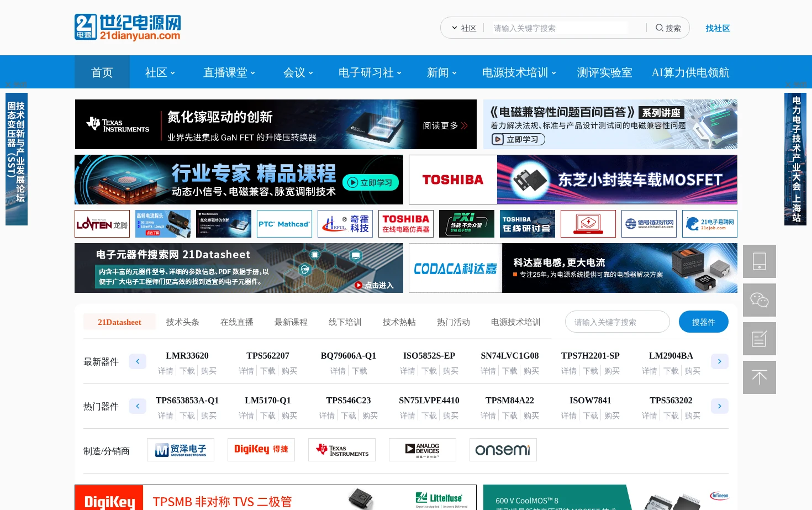Screen dimensions: 812x510
Task: Switch to the 在线直播 tab
Action: coord(237,322)
